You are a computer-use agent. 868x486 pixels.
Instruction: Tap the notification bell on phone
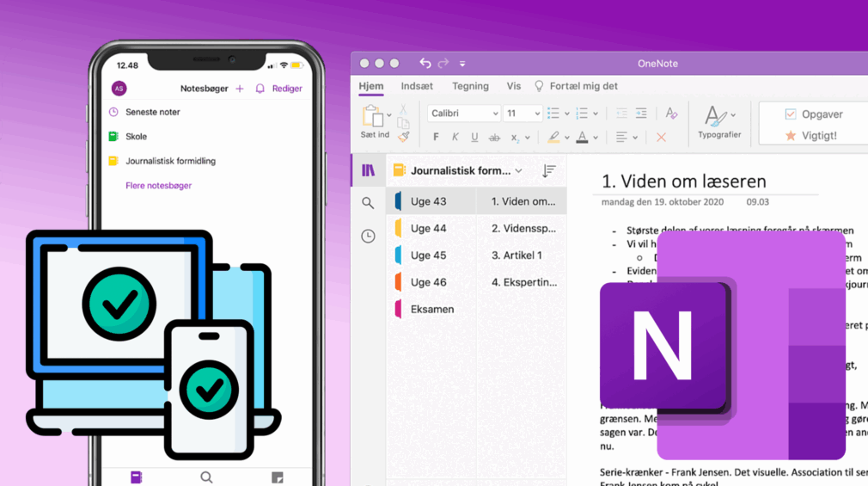260,89
